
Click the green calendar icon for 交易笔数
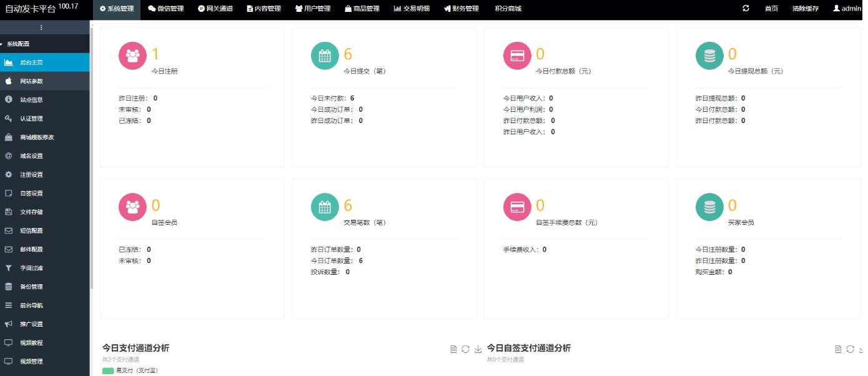click(325, 207)
